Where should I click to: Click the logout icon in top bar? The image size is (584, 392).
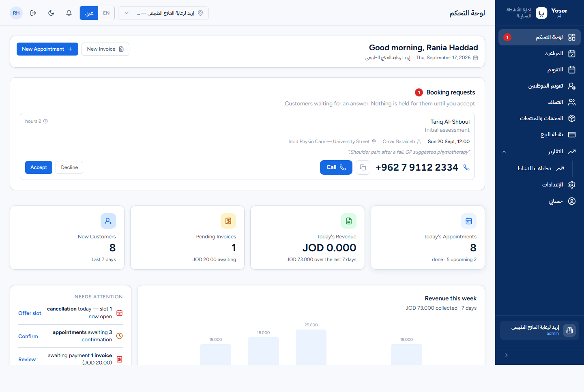pos(33,13)
